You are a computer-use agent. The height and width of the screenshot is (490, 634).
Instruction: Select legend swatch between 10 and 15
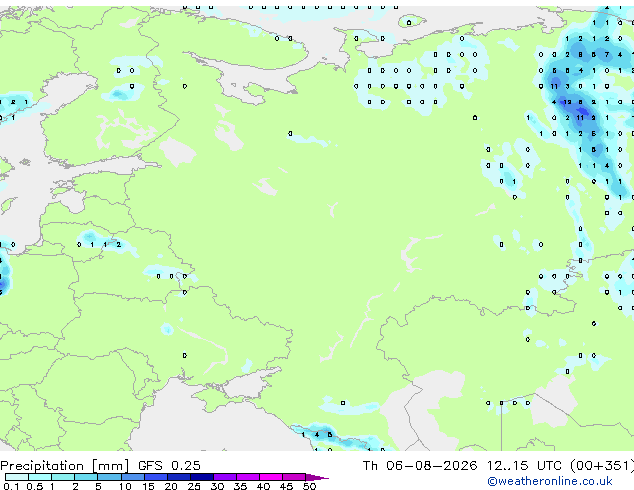tap(132, 477)
